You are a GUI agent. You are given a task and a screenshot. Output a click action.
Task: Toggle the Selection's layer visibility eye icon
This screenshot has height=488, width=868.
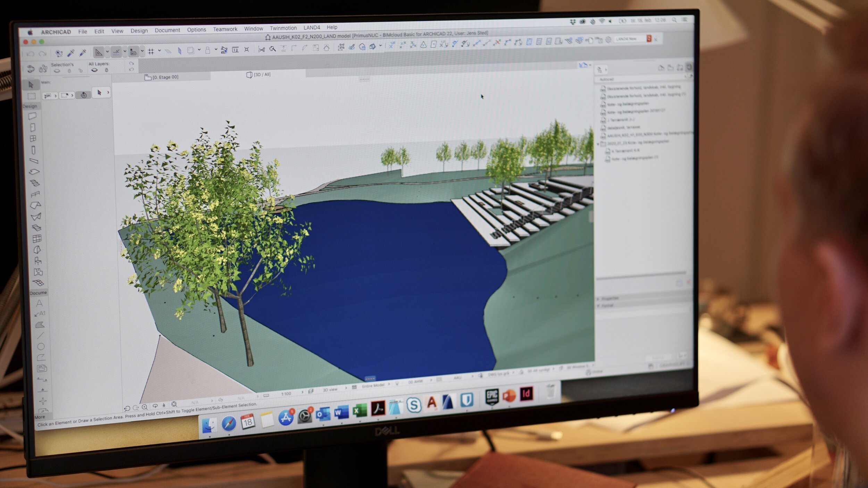57,71
